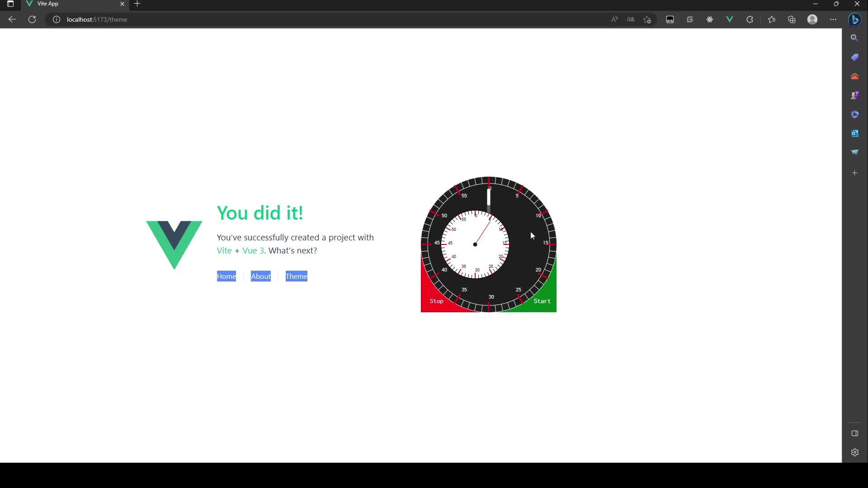Screen dimensions: 868x488
Task: Open the Vue DevTools extension
Action: pos(730,19)
